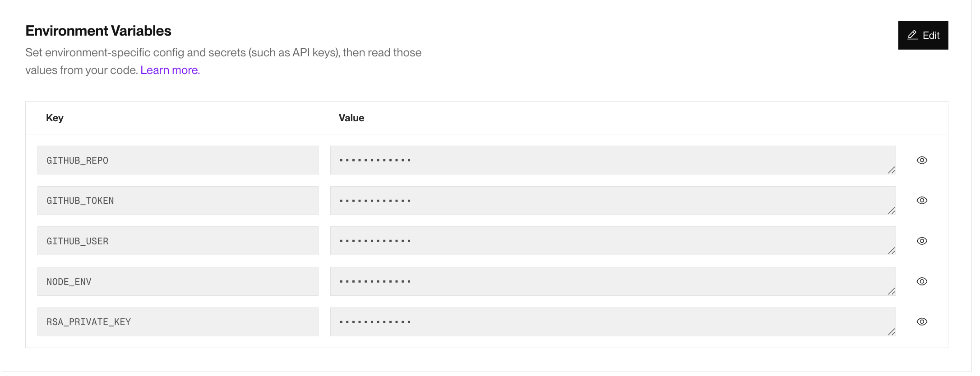Click the masked GITHUB_REPO value field
980x376 pixels.
pos(613,160)
